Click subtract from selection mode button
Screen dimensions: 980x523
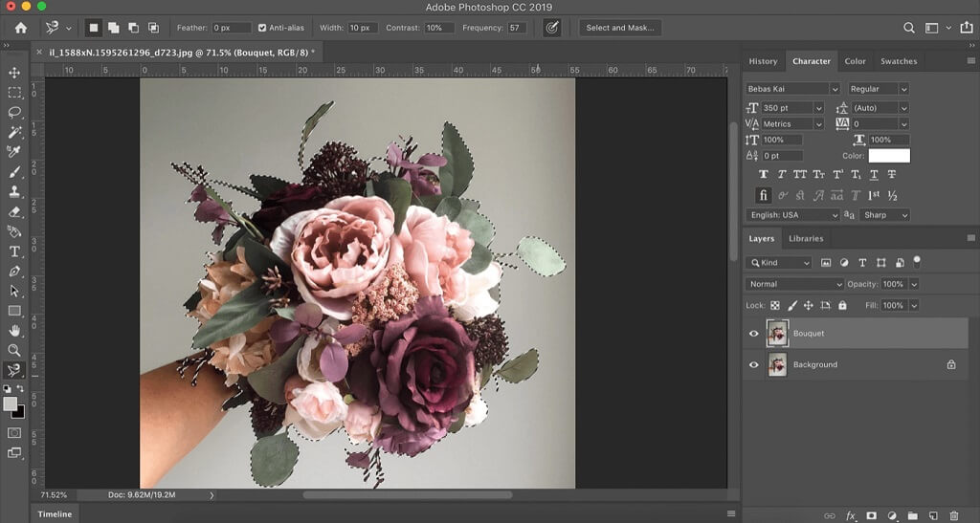(x=134, y=28)
